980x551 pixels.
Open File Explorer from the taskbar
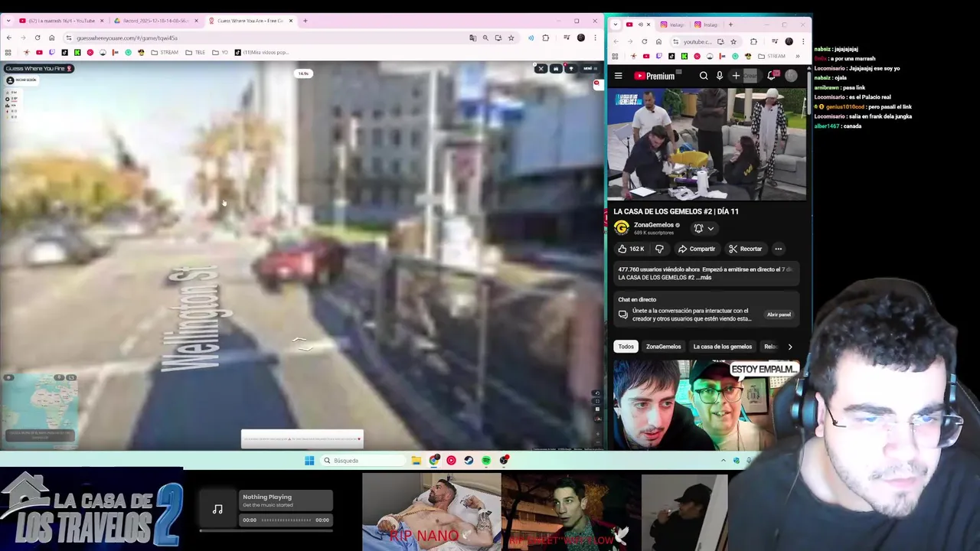click(416, 460)
